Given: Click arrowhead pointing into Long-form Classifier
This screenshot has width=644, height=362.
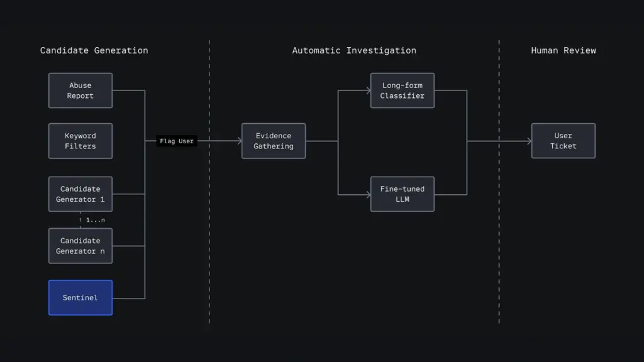Looking at the screenshot, I should 367,90.
